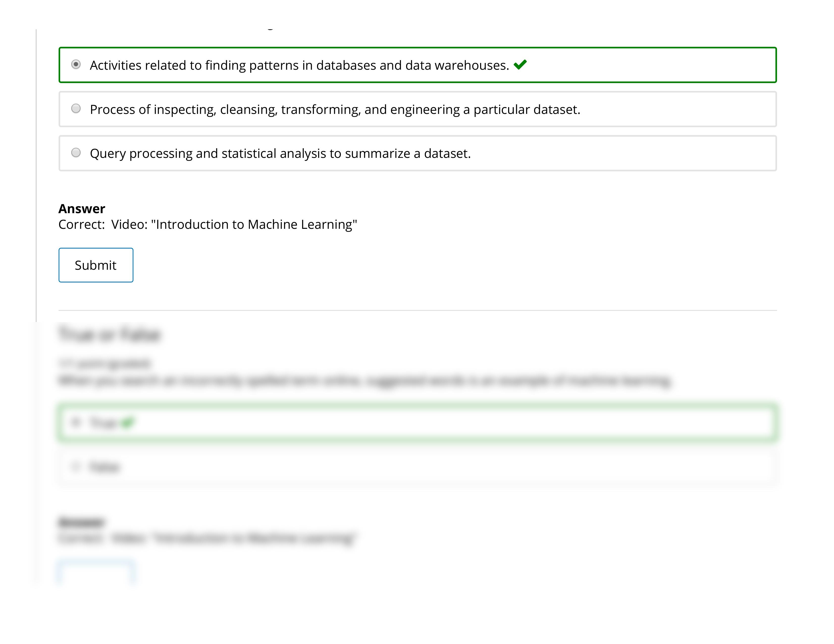Viewport: 834px width, 644px height.
Task: Click the 'Query processing and statistical analysis' option text
Action: [x=280, y=154]
